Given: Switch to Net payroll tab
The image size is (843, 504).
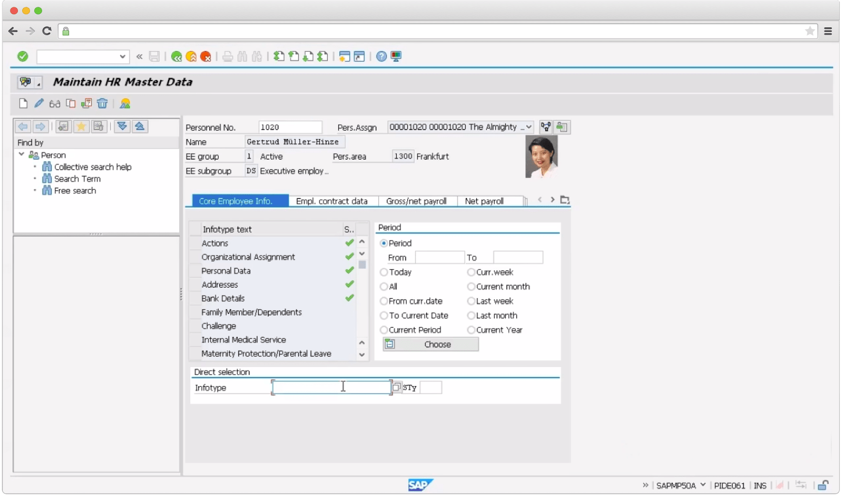Looking at the screenshot, I should 489,201.
